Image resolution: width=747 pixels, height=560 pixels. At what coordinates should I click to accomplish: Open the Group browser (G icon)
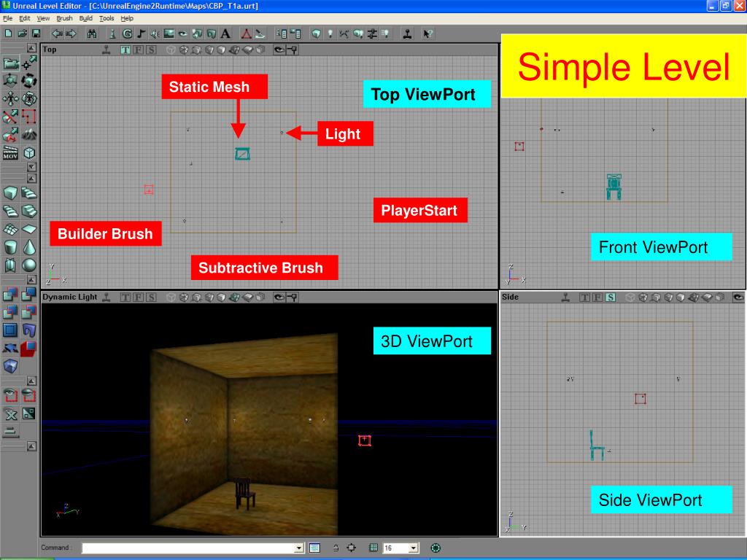coord(127,34)
